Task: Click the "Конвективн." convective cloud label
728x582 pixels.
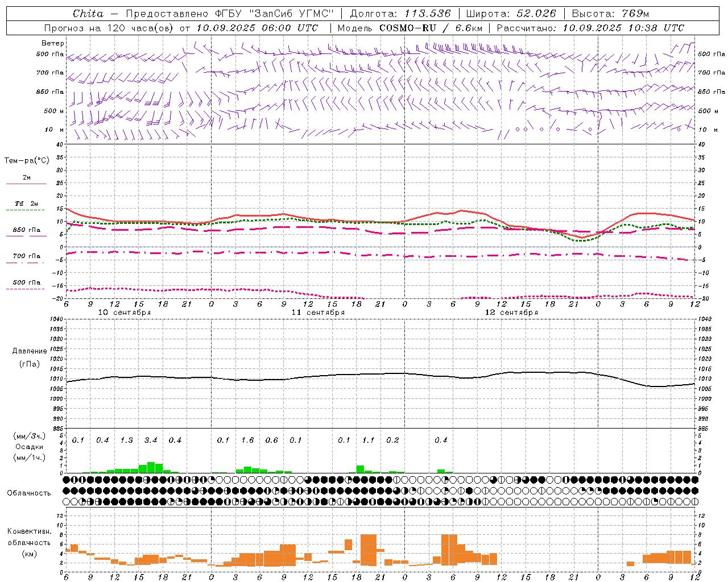Action: click(29, 531)
